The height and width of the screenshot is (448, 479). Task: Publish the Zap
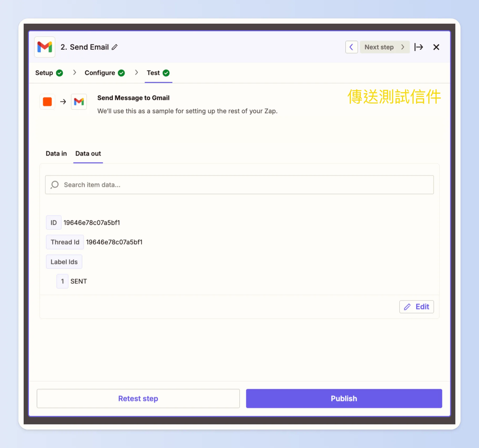(x=344, y=399)
